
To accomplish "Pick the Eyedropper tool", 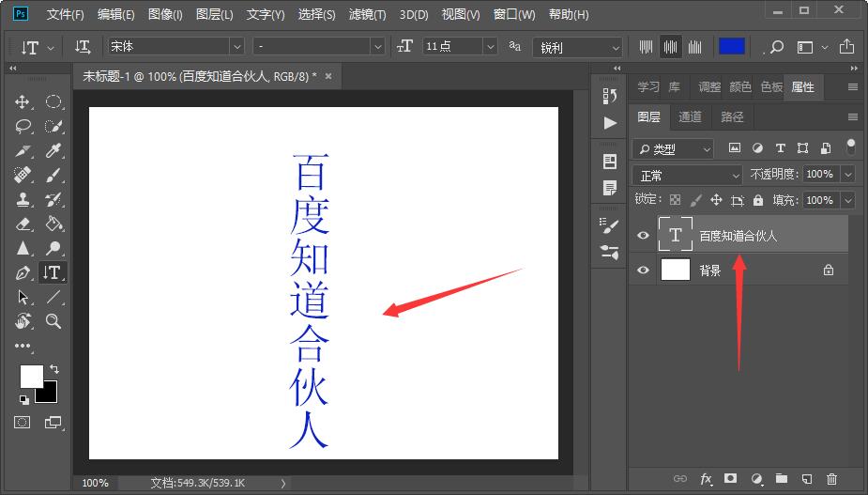I will point(54,151).
